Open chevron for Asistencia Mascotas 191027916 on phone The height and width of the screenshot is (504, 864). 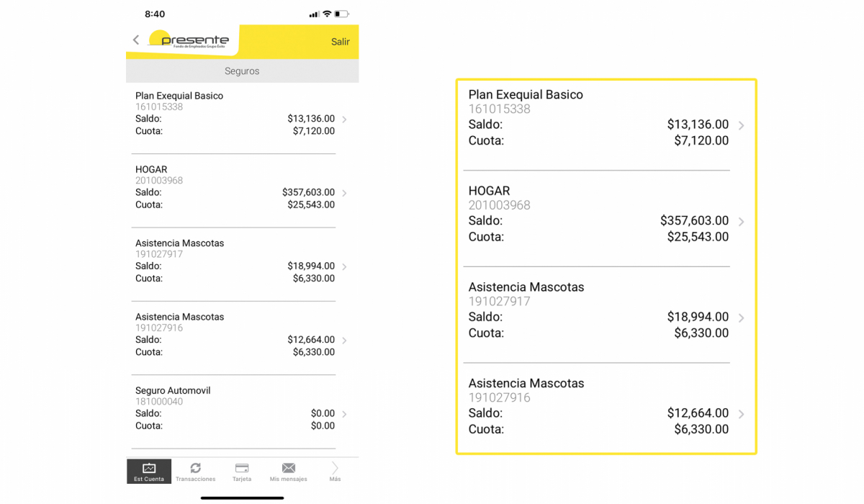pyautogui.click(x=345, y=341)
